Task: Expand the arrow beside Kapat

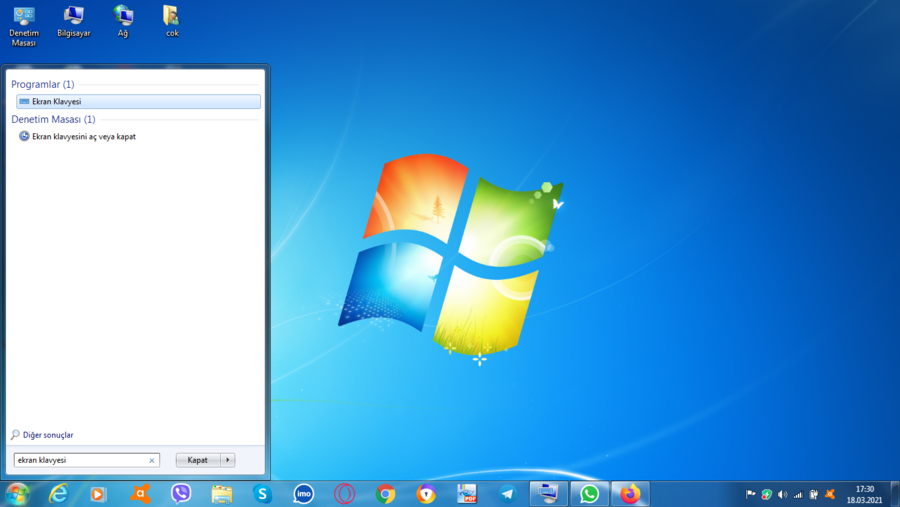Action: point(228,460)
